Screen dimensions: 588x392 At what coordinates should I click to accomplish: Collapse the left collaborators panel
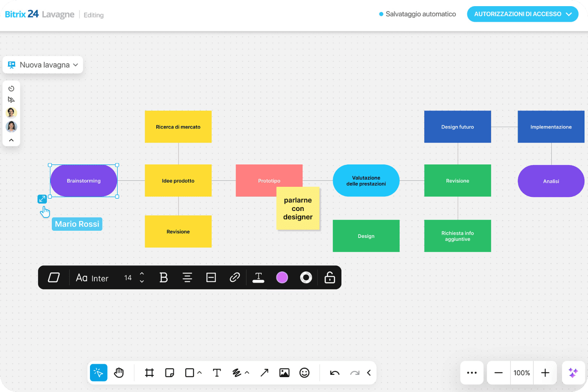(11, 140)
